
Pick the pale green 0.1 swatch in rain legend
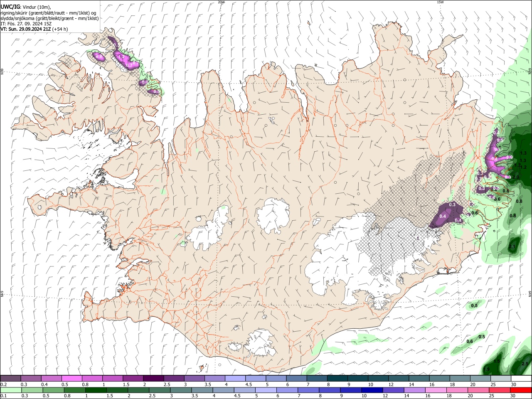coord(11,390)
